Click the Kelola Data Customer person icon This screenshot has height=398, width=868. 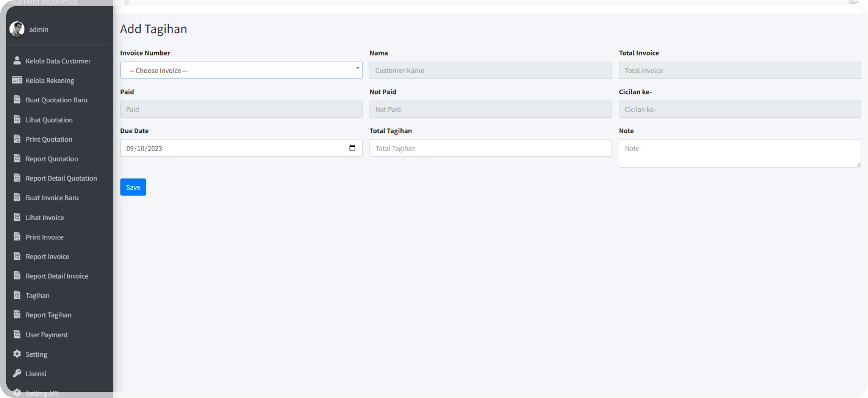(x=17, y=61)
